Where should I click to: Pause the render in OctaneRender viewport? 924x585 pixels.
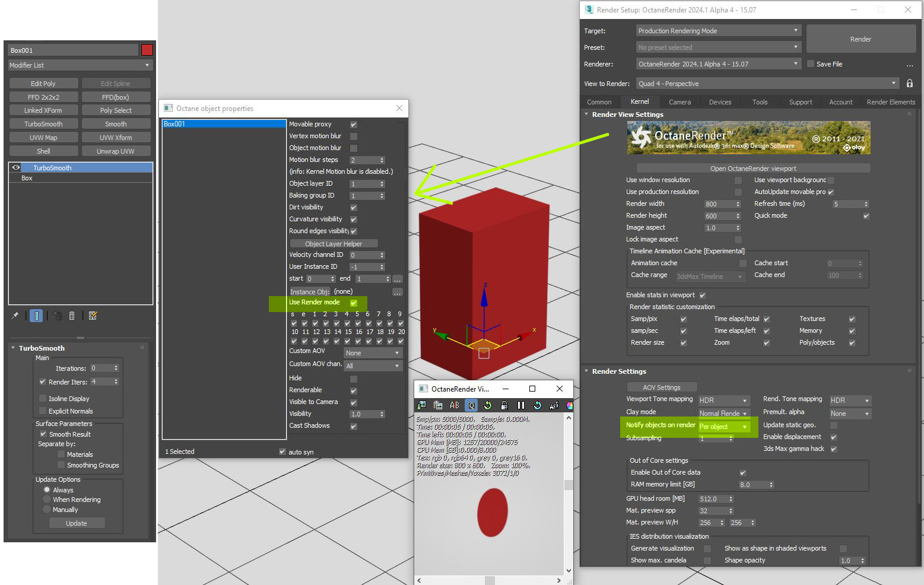click(521, 405)
